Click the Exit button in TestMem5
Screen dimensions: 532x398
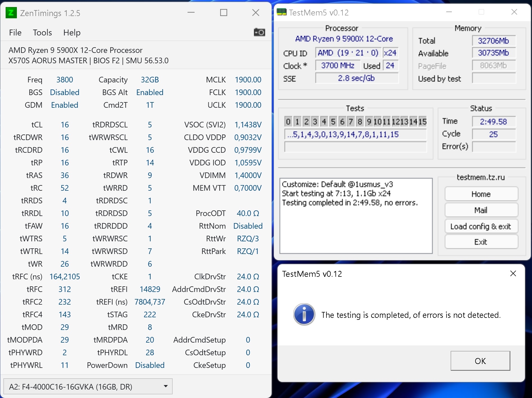[x=481, y=242]
